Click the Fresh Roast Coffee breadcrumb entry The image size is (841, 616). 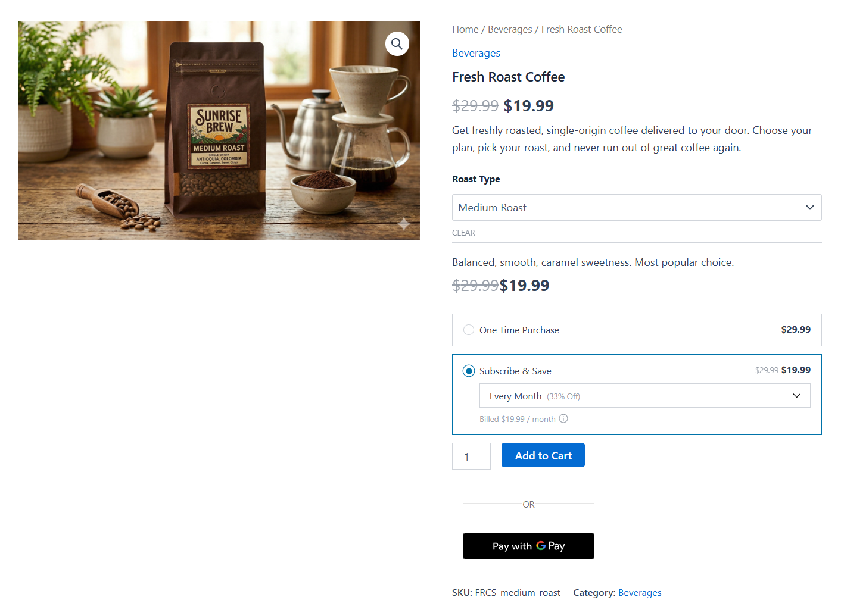click(x=581, y=29)
